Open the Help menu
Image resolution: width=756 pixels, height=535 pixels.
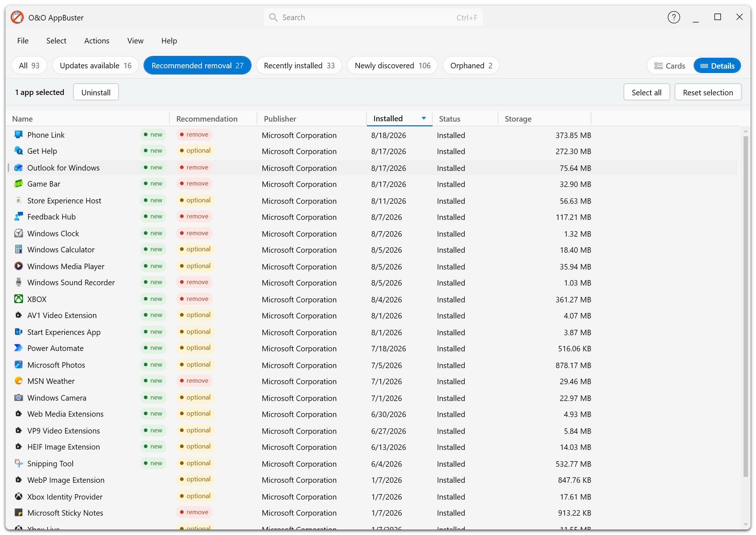pyautogui.click(x=169, y=41)
